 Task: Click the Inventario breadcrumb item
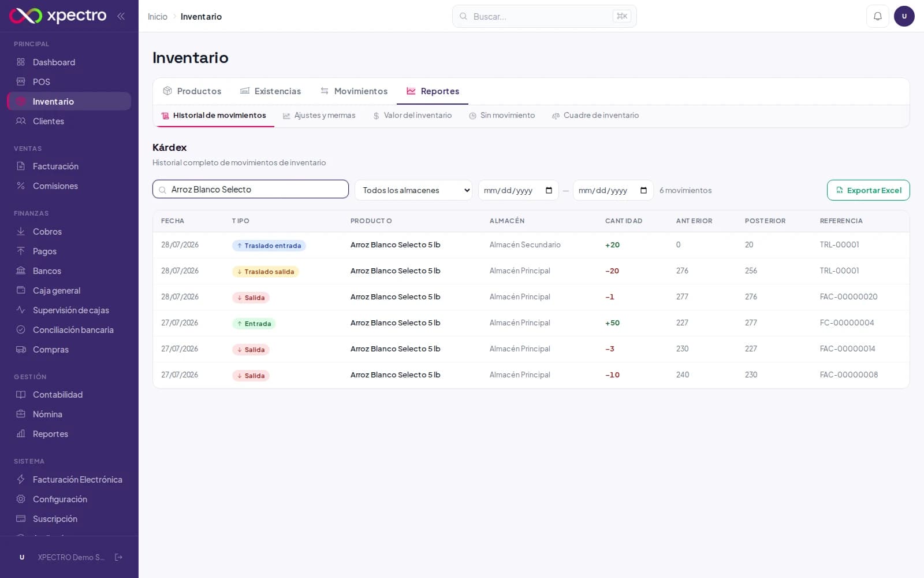[201, 17]
